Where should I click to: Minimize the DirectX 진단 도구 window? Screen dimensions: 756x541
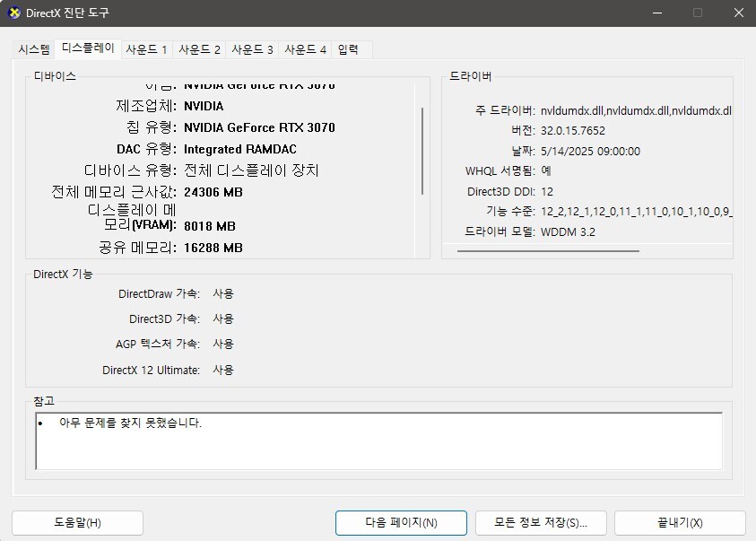(653, 13)
